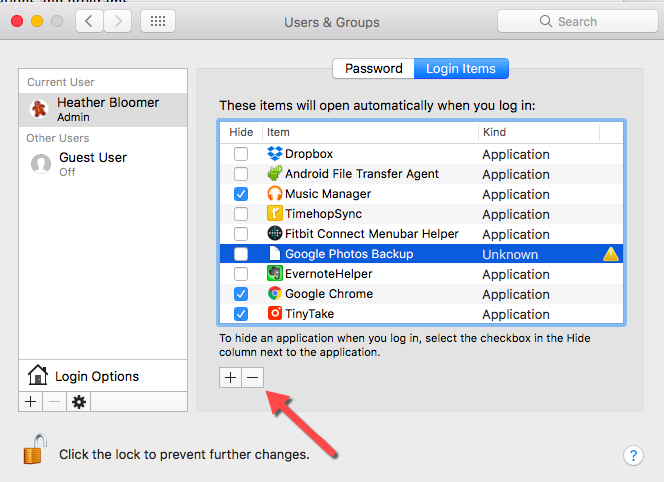Select the Android File Transfer Agent name
This screenshot has height=482, width=664.
[x=362, y=174]
